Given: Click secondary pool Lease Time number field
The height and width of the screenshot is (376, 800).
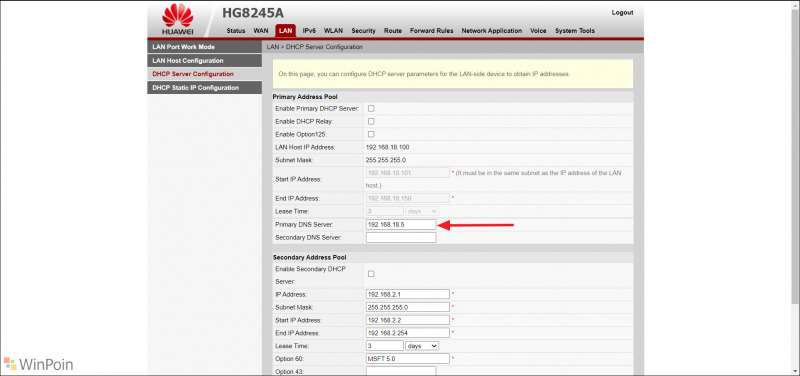Looking at the screenshot, I should click(385, 346).
